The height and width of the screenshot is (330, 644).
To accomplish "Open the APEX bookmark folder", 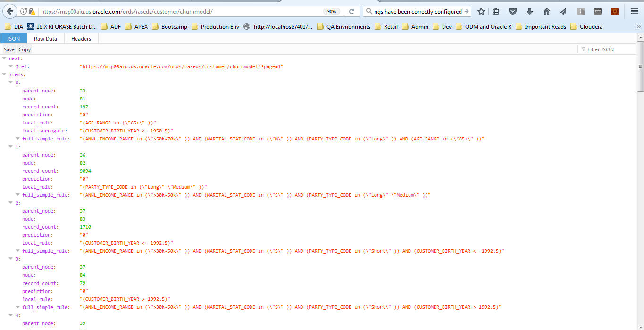I will click(136, 27).
